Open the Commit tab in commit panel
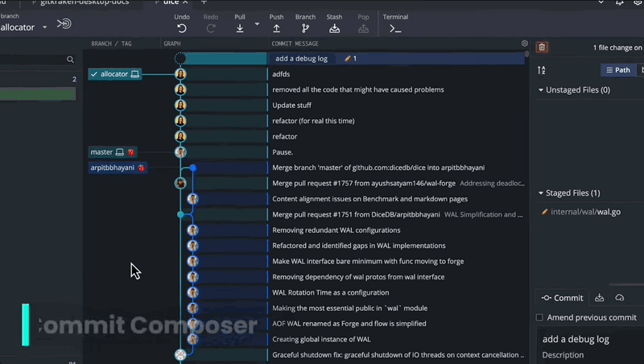 (x=562, y=298)
